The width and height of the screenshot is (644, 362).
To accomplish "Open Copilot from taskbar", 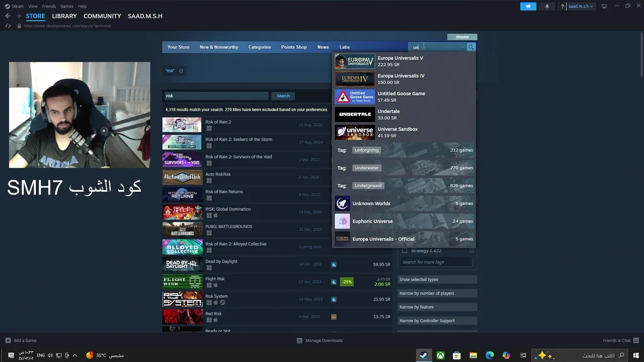I will pyautogui.click(x=506, y=355).
